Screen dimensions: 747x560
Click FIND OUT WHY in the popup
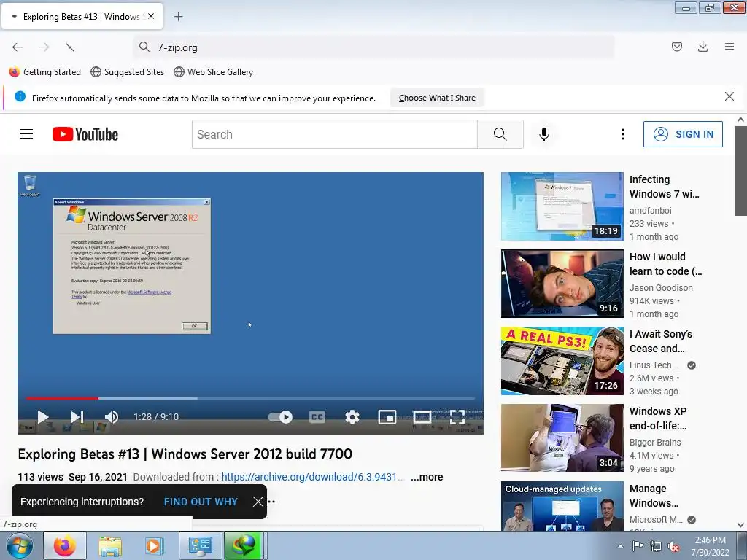[x=201, y=502]
